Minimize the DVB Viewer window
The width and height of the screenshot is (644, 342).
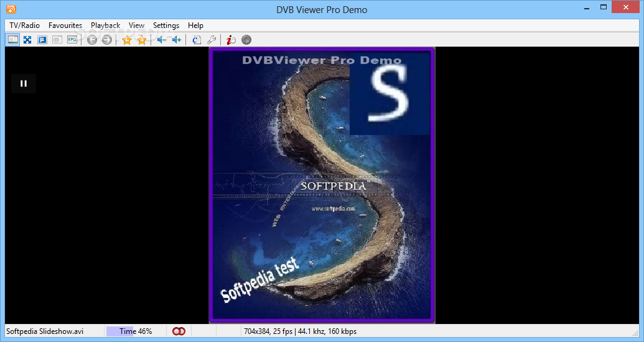click(x=586, y=7)
